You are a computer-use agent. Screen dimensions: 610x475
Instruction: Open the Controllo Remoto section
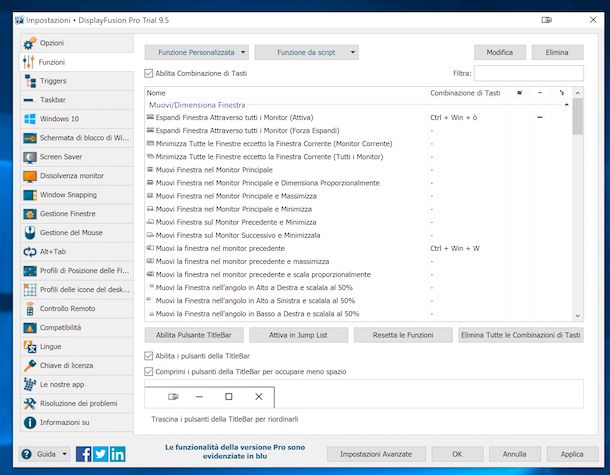tap(77, 308)
